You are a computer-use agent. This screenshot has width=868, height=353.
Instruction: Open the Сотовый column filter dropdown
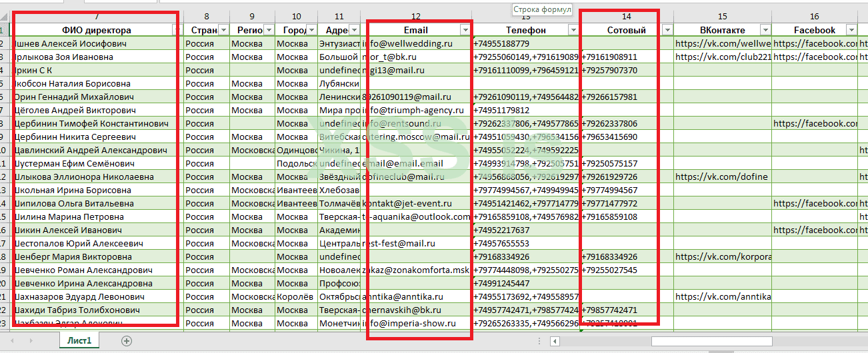[x=667, y=30]
